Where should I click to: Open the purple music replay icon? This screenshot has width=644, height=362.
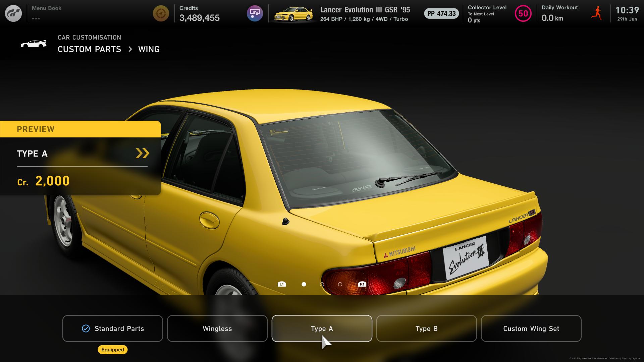pyautogui.click(x=255, y=13)
